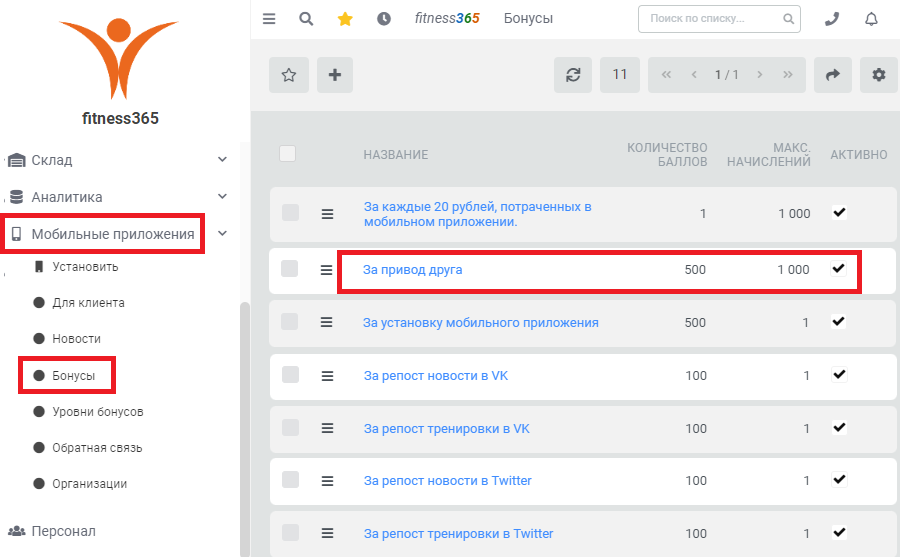Click the phone handset icon
Viewport: 900px width, 557px height.
pos(832,19)
